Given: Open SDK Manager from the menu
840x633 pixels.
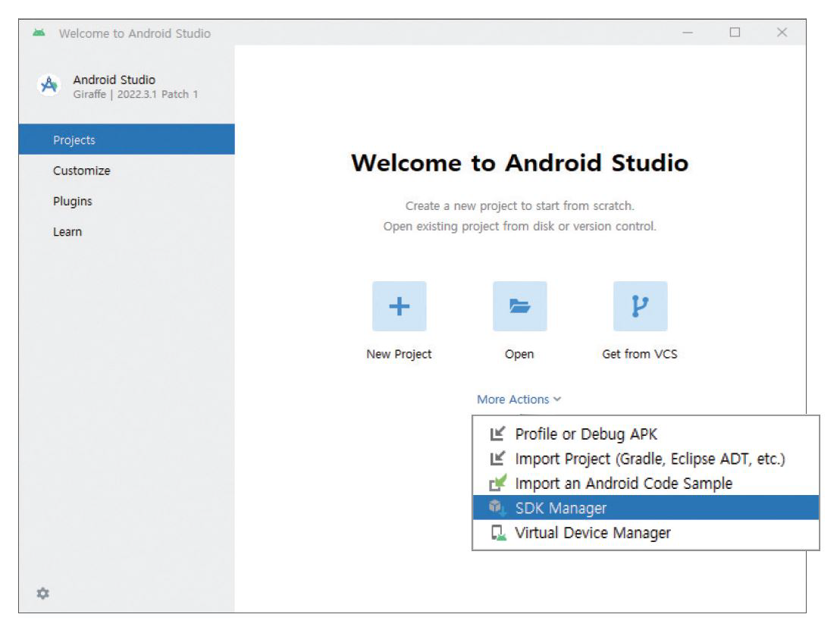Looking at the screenshot, I should [x=645, y=508].
